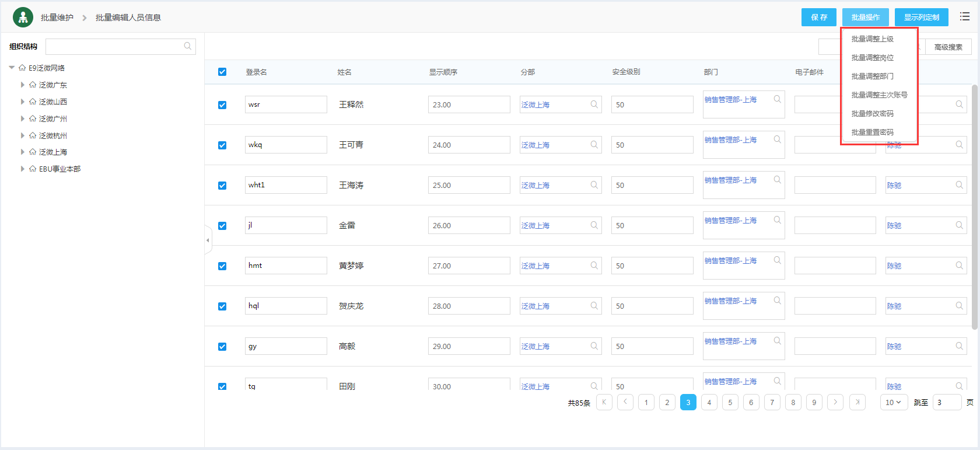This screenshot has height=450, width=980.
Task: Go to the next page arrow
Action: tap(835, 402)
